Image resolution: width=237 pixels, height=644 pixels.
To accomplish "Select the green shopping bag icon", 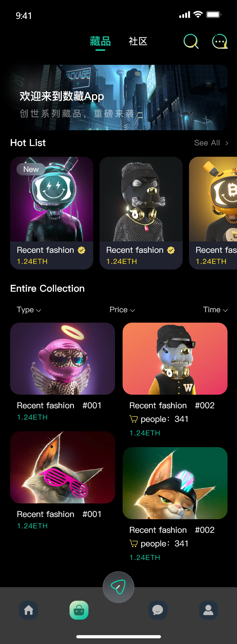I will 79,610.
